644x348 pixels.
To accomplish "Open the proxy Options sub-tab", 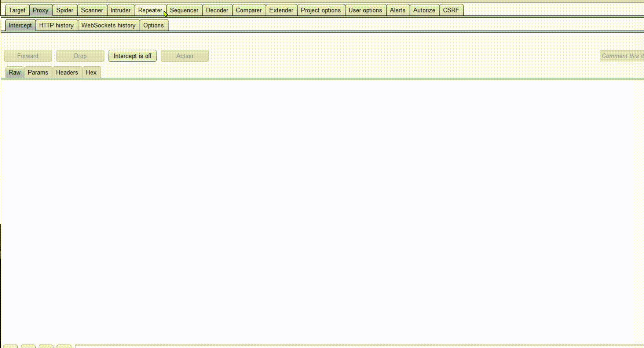I will tap(154, 25).
